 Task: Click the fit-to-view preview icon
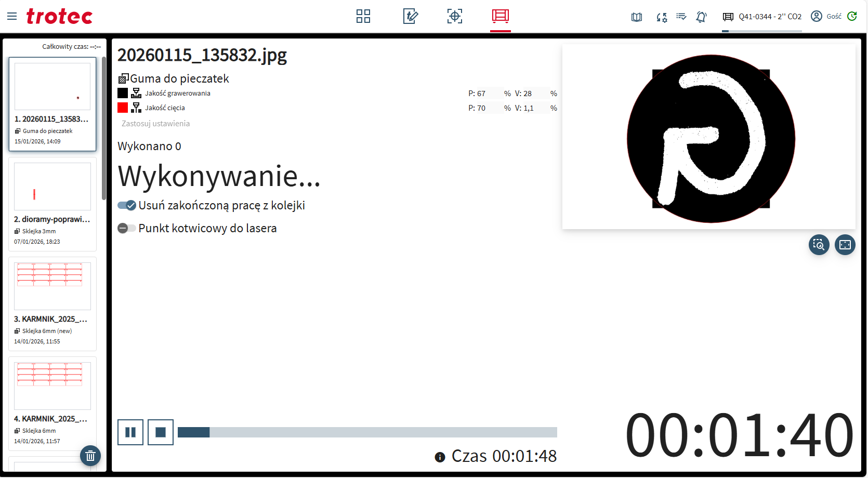tap(845, 245)
